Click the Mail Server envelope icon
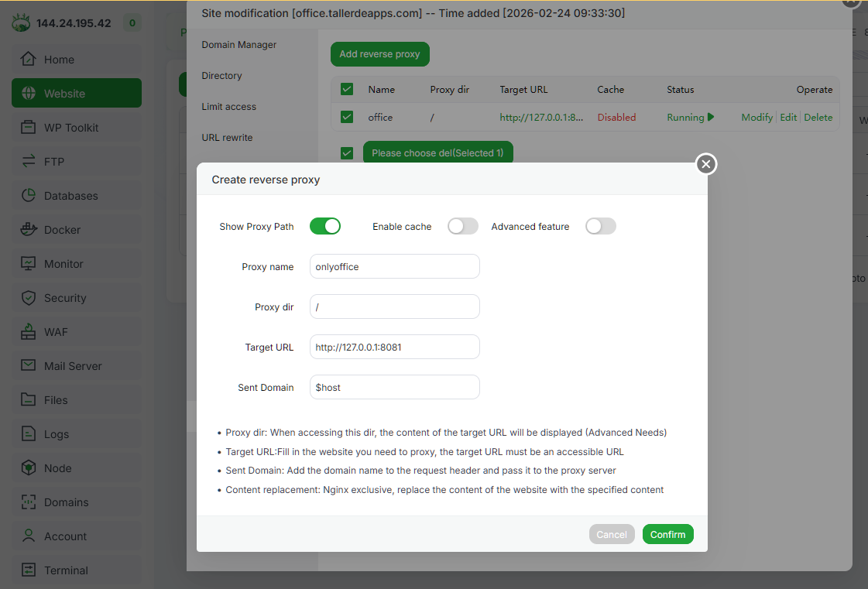Screen dimensions: 868x589 point(29,366)
